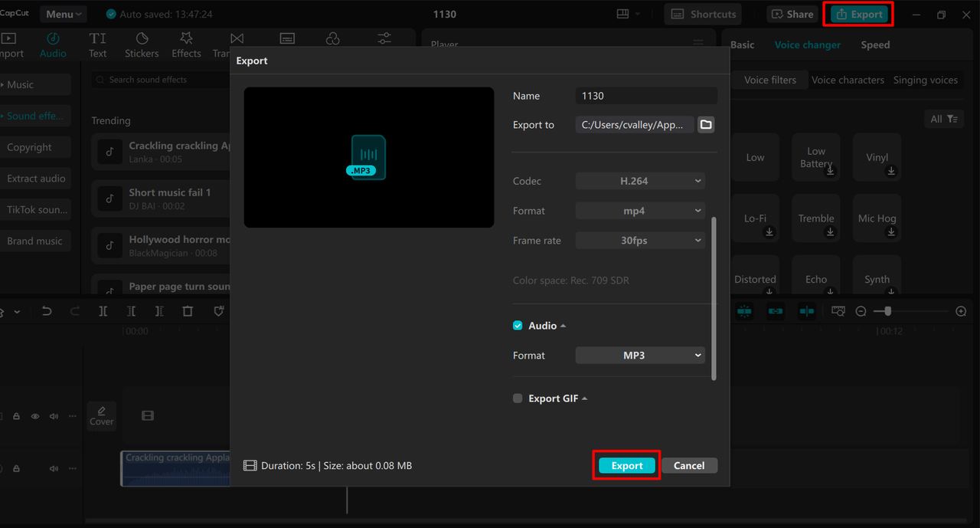Viewport: 980px width, 528px height.
Task: Open the Audio tab in the top toolbar
Action: coord(53,45)
